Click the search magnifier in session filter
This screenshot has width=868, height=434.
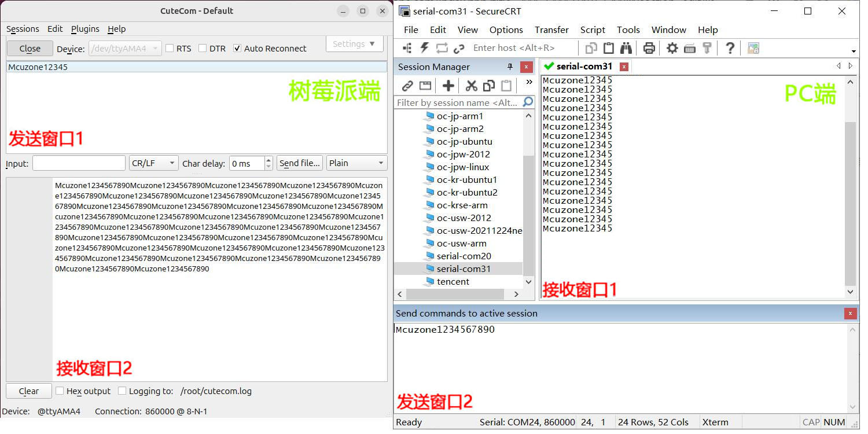(528, 102)
